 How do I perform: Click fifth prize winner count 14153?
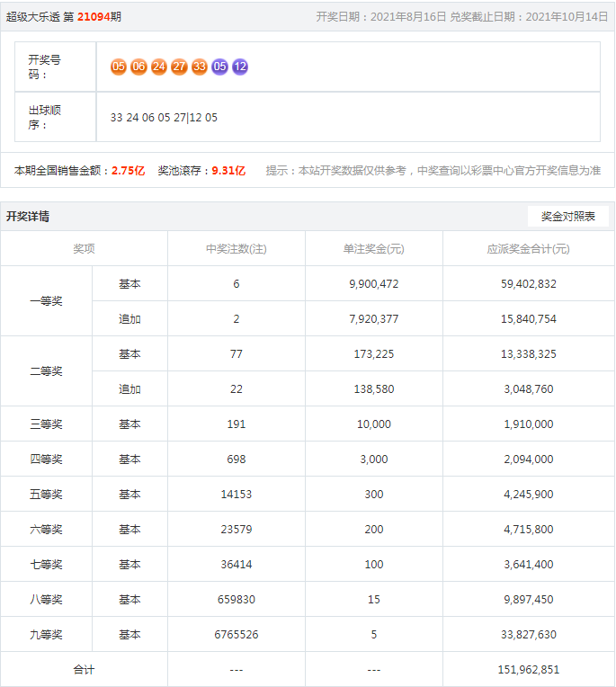coord(237,495)
